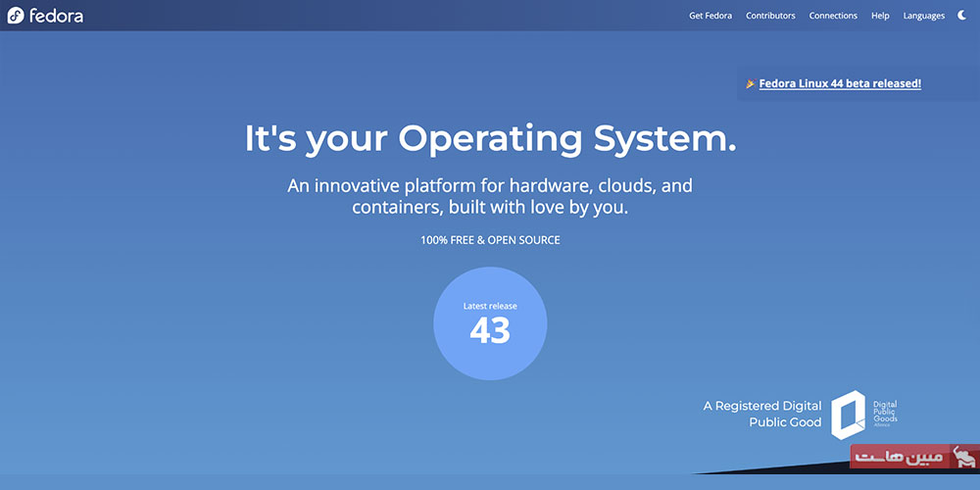This screenshot has height=490, width=980.
Task: Open Fedora Linux 44 beta released link
Action: (x=840, y=83)
